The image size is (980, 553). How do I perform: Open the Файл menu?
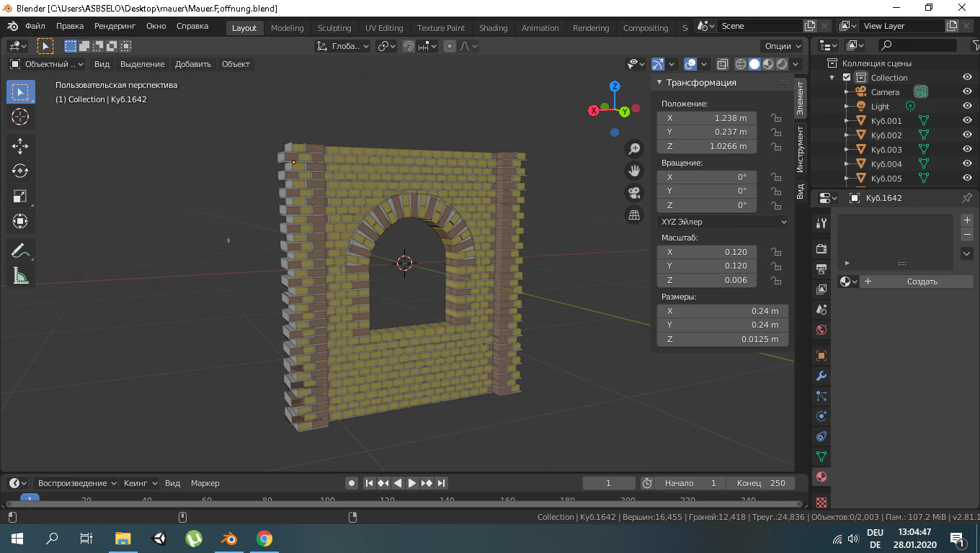pos(35,26)
